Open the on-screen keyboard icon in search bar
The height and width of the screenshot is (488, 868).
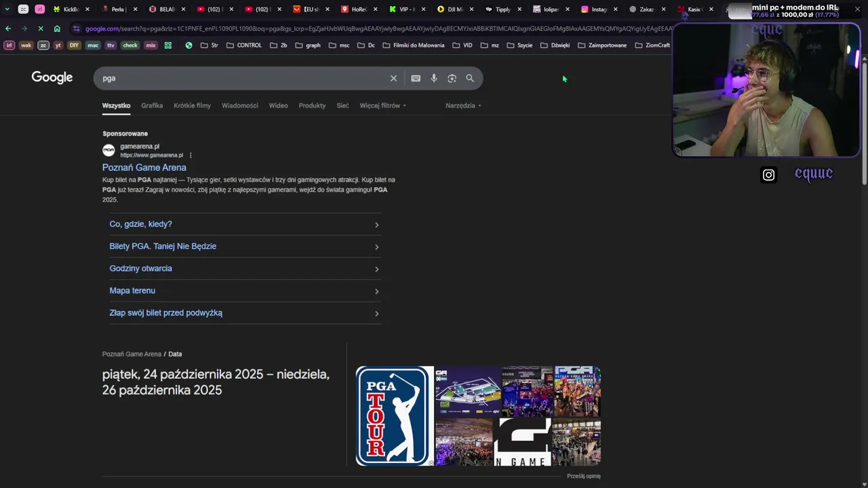pos(416,78)
